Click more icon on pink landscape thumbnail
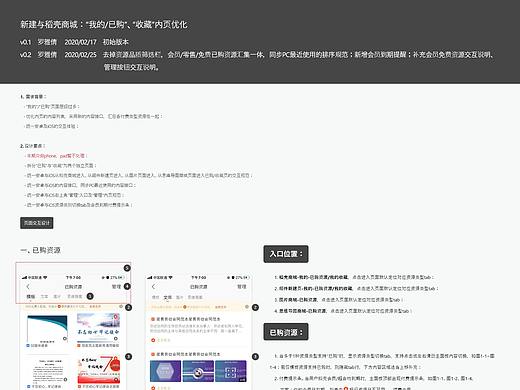 pyautogui.click(x=116, y=338)
